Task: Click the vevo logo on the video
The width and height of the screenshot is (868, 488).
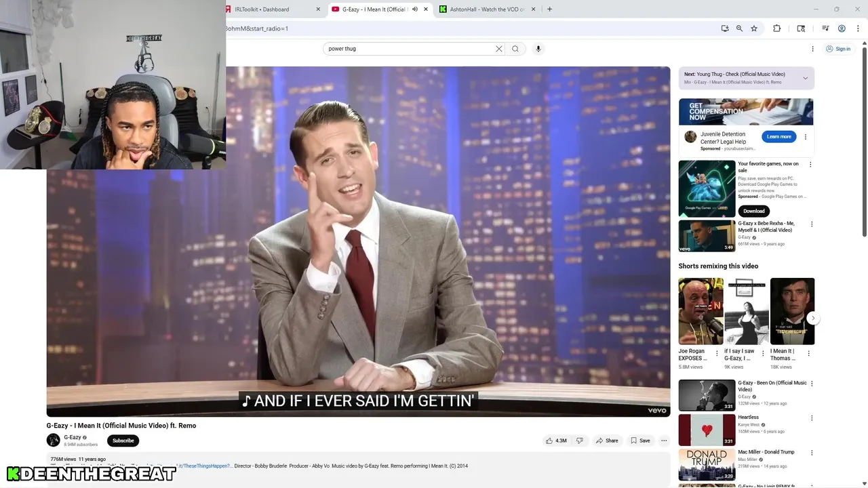Action: pyautogui.click(x=656, y=410)
